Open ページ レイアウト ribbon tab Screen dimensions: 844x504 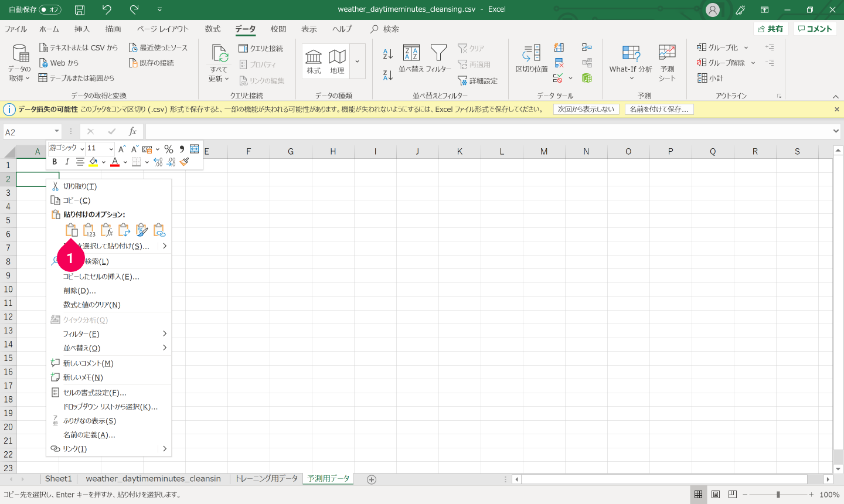(163, 29)
